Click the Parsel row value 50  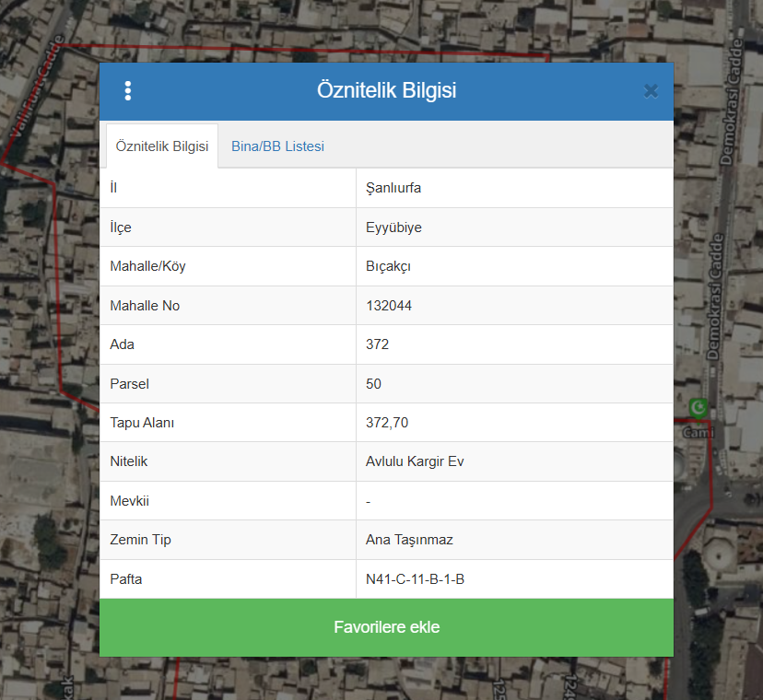(374, 384)
